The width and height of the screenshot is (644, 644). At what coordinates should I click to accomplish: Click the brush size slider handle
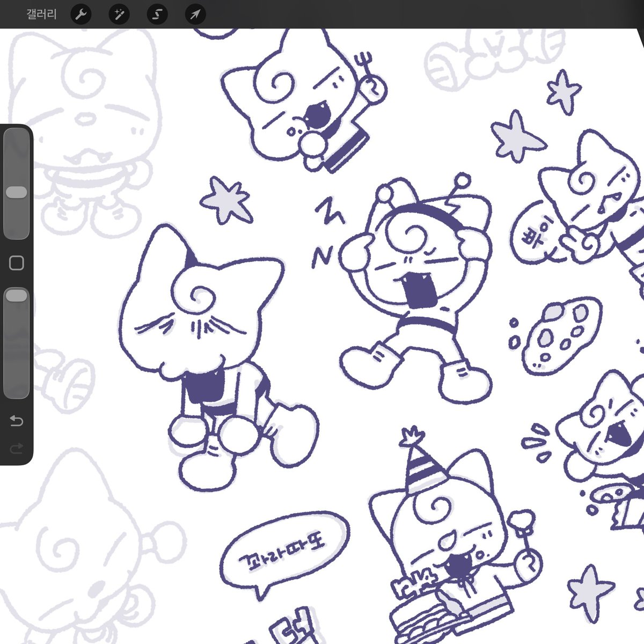pyautogui.click(x=16, y=192)
